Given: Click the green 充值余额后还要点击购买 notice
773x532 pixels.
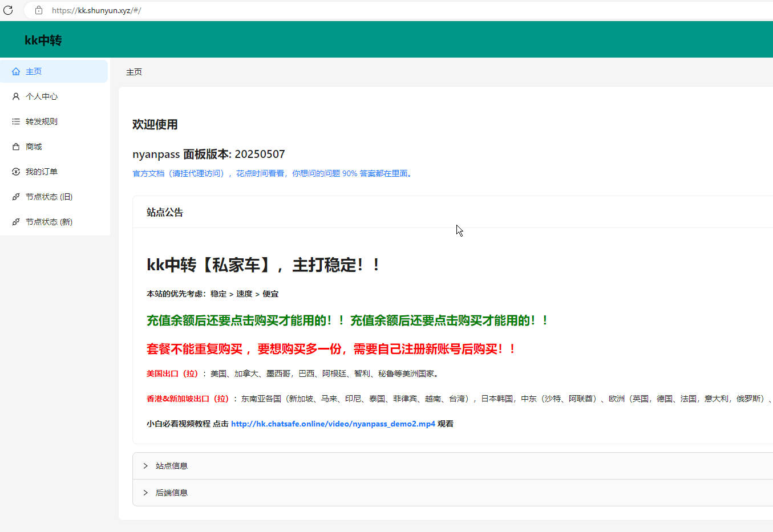Looking at the screenshot, I should [x=347, y=320].
